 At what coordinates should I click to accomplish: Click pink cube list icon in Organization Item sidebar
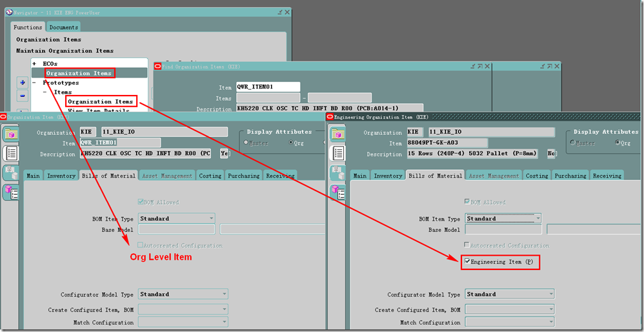pos(11,192)
